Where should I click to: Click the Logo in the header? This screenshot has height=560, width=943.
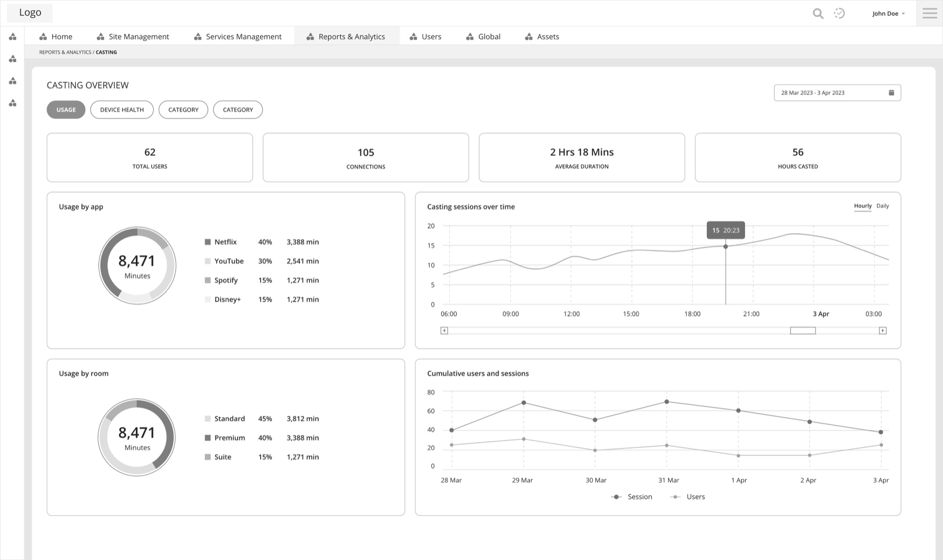(x=30, y=13)
